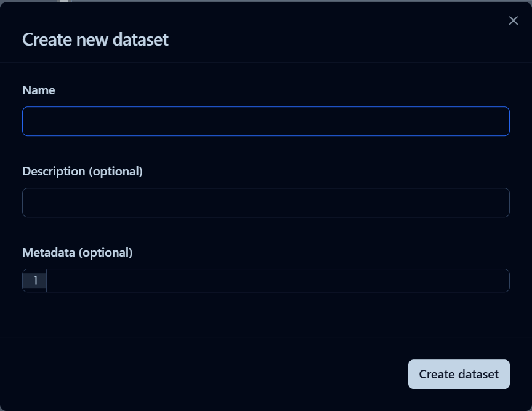532x411 pixels.
Task: Click empty footer area left of Create dataset
Action: coord(216,374)
